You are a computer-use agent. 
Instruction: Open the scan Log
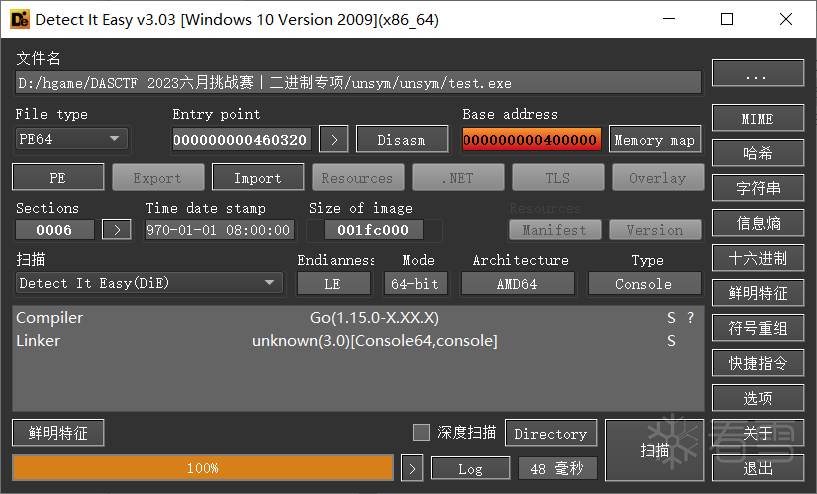(471, 468)
